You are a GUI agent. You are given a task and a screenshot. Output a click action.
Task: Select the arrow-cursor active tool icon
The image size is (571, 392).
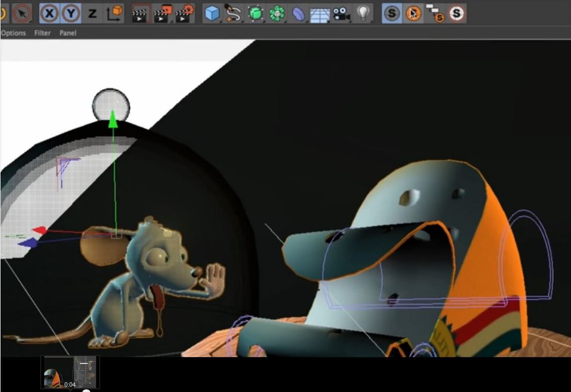click(22, 14)
